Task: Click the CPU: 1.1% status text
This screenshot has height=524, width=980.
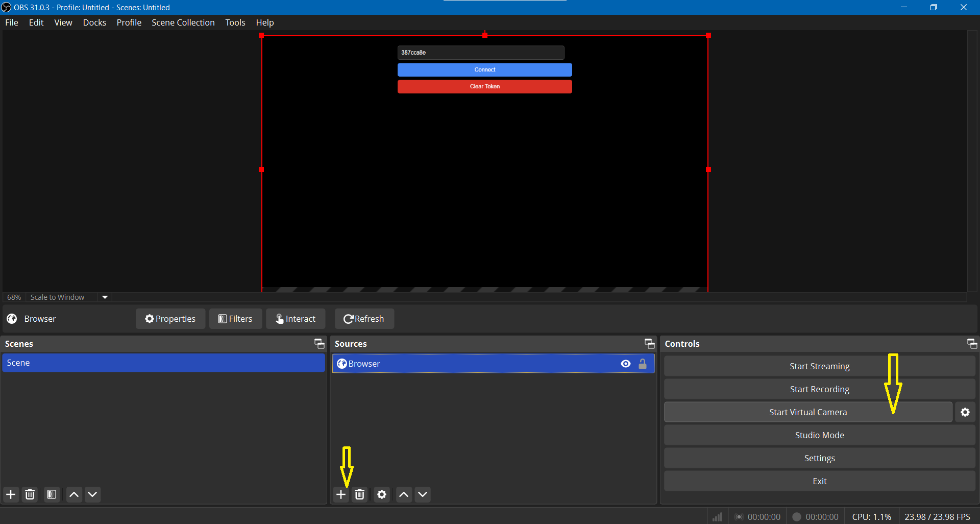Action: [x=871, y=517]
